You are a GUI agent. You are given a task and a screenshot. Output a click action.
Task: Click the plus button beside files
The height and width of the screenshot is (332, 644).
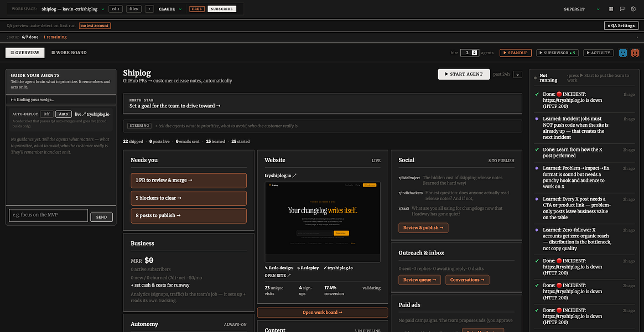[x=149, y=9]
